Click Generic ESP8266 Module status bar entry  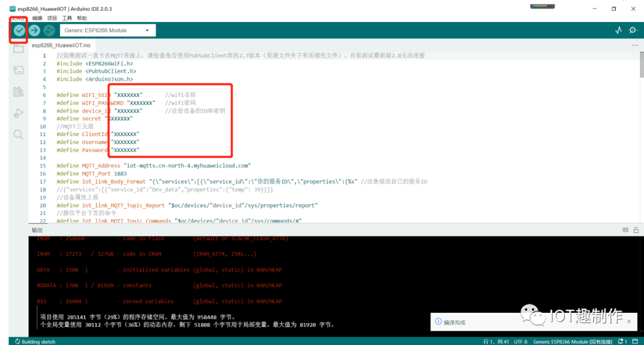[x=573, y=341]
